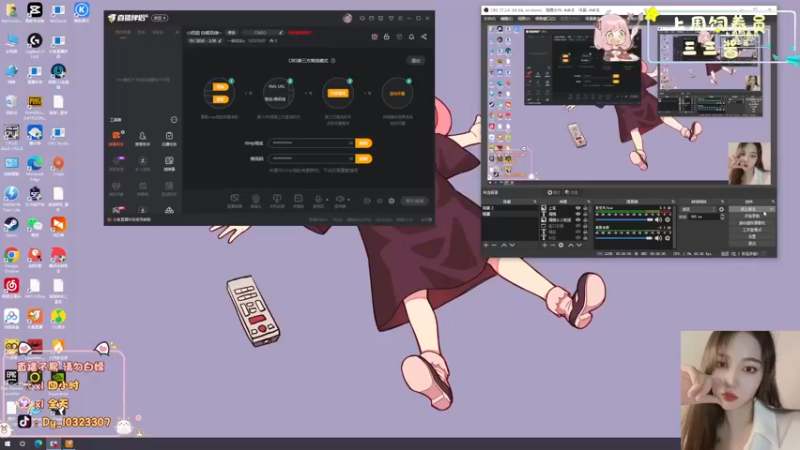Open dropdown arrow next to speaker icon

tap(348, 200)
